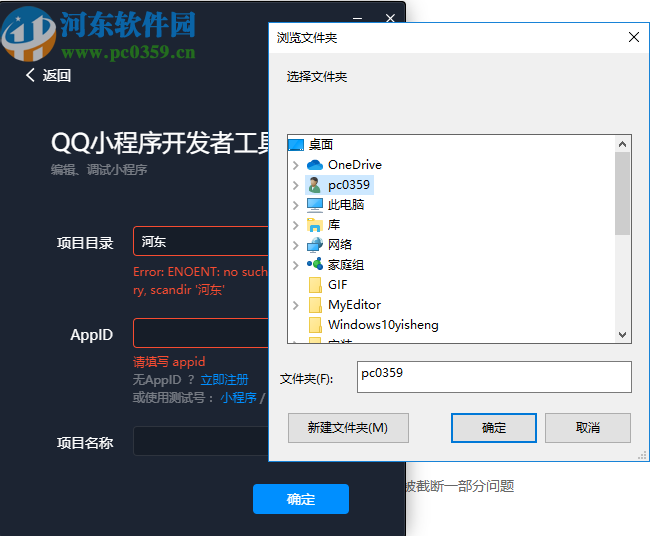Click the AppID input field
Image resolution: width=671 pixels, height=536 pixels.
click(x=201, y=333)
